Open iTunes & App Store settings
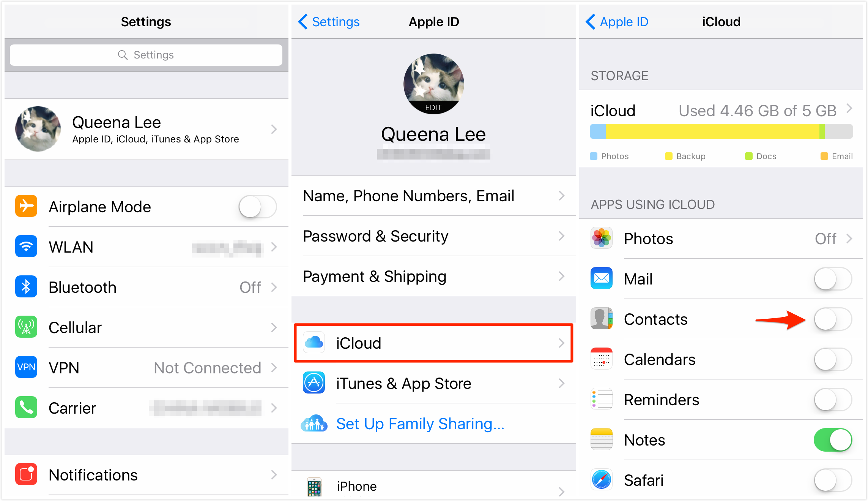868x501 pixels. pos(433,384)
